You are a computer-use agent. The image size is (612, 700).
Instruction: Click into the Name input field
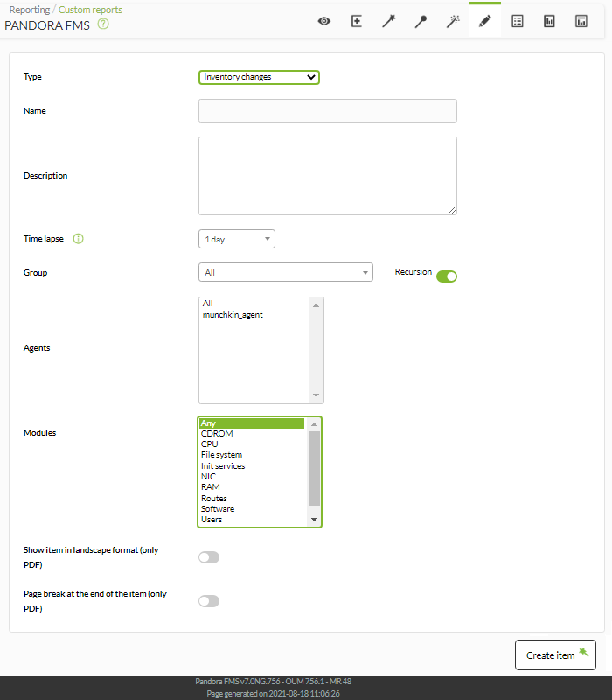tap(327, 111)
